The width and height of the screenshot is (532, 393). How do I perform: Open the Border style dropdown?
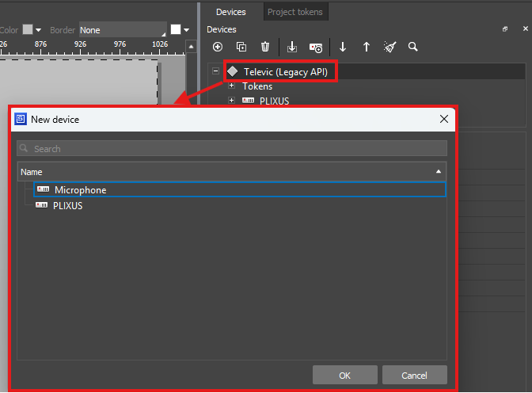123,30
